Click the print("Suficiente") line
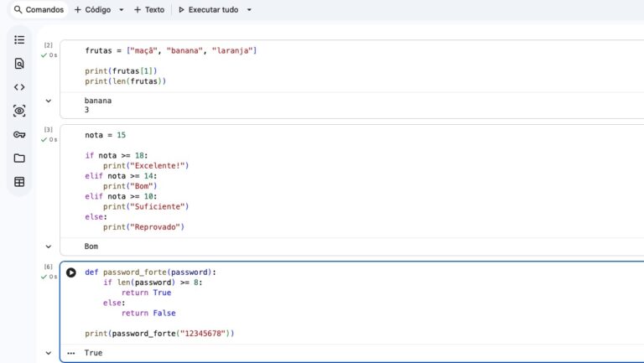 coord(146,206)
